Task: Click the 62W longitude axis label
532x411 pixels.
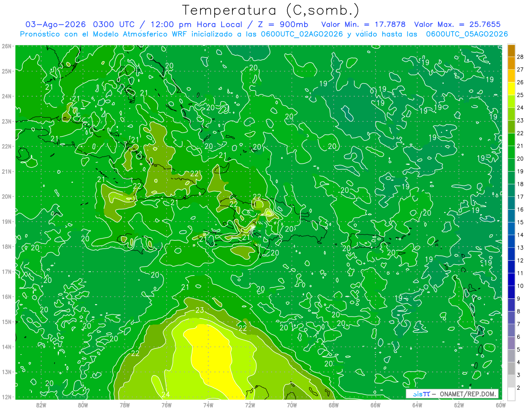Action: tap(459, 405)
